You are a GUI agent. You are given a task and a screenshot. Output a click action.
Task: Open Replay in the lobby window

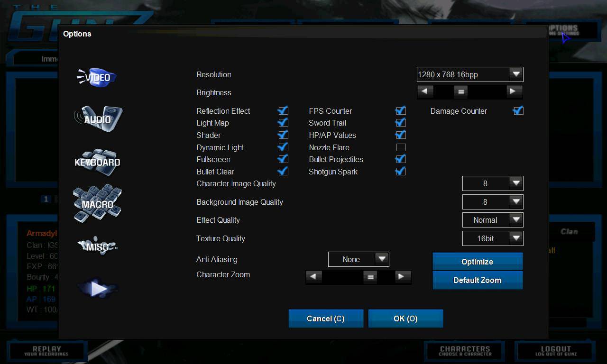click(x=46, y=351)
